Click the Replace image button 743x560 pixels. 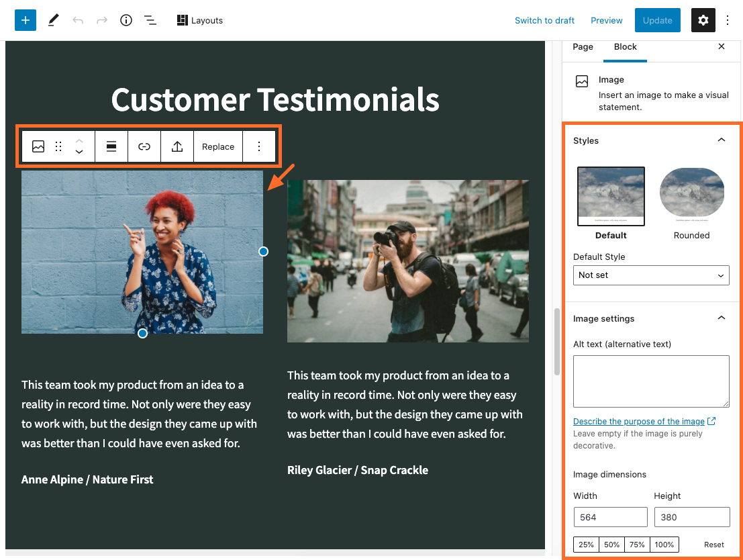218,146
